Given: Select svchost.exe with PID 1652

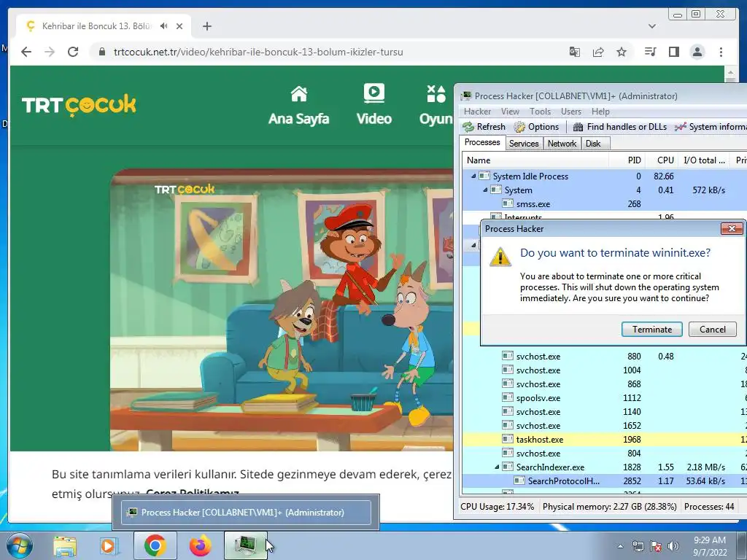Looking at the screenshot, I should pos(605,426).
